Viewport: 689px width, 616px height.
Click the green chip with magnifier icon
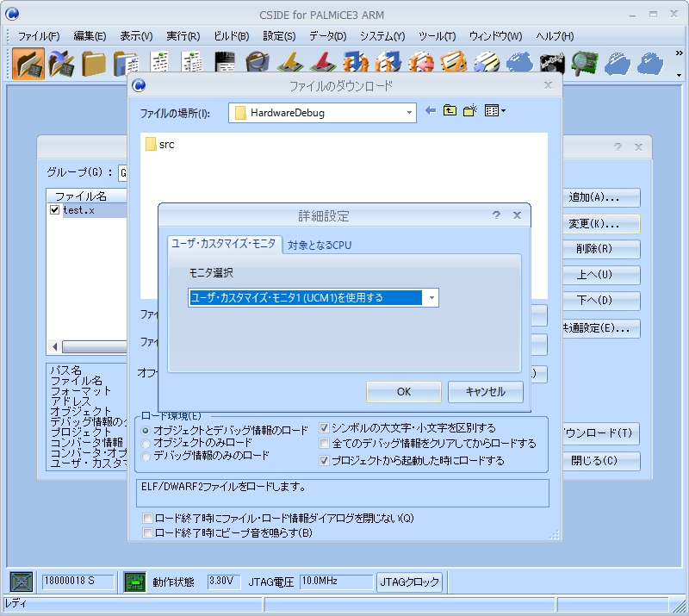click(x=585, y=63)
